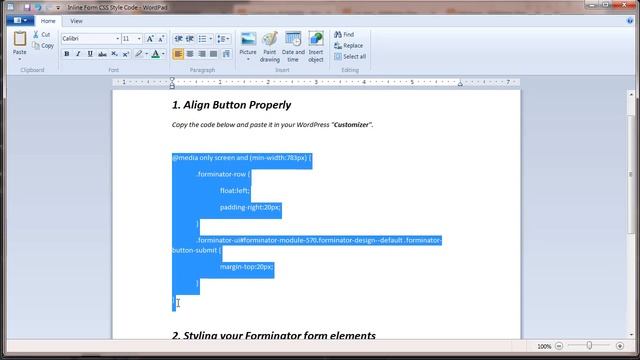Open the line spacing dropdown
The height and width of the screenshot is (360, 640).
pyautogui.click(x=223, y=39)
